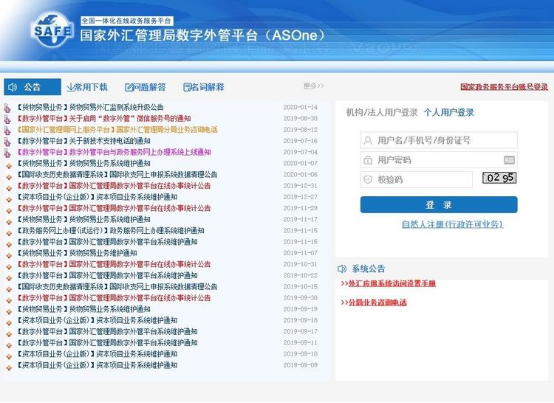554x403 pixels.
Task: Click diamond bullet of 2019-09-09 notice
Action: pyautogui.click(x=9, y=368)
